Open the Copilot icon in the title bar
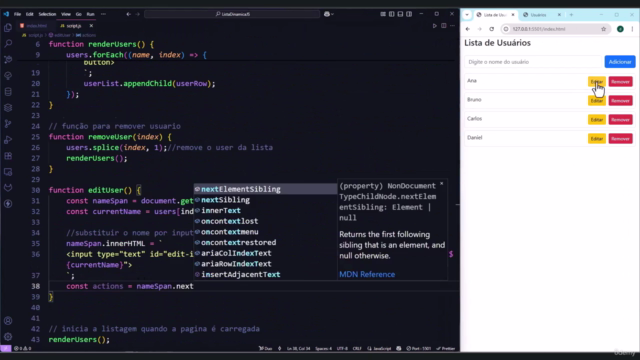640x360 pixels. (x=327, y=14)
